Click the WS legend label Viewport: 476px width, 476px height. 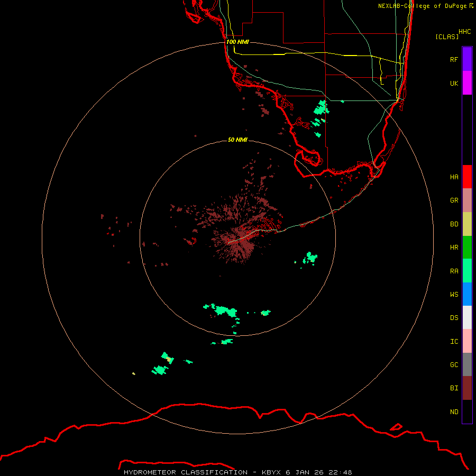click(x=454, y=294)
